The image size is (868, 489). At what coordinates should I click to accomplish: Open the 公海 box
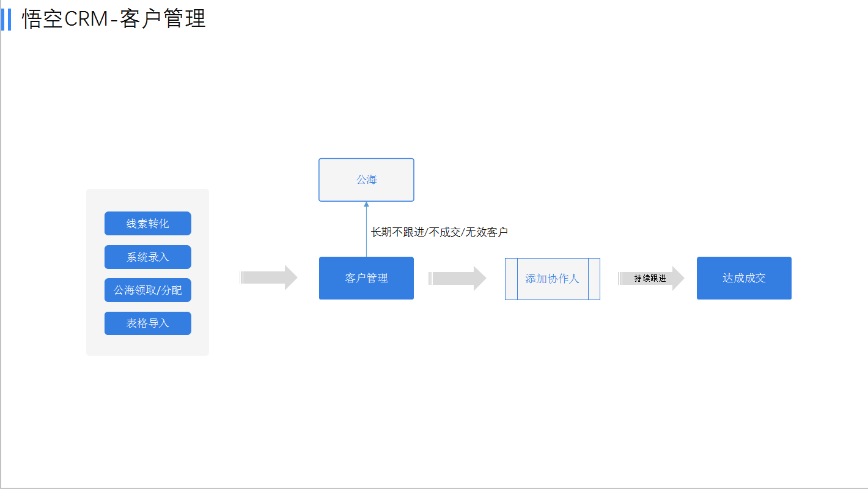[366, 180]
